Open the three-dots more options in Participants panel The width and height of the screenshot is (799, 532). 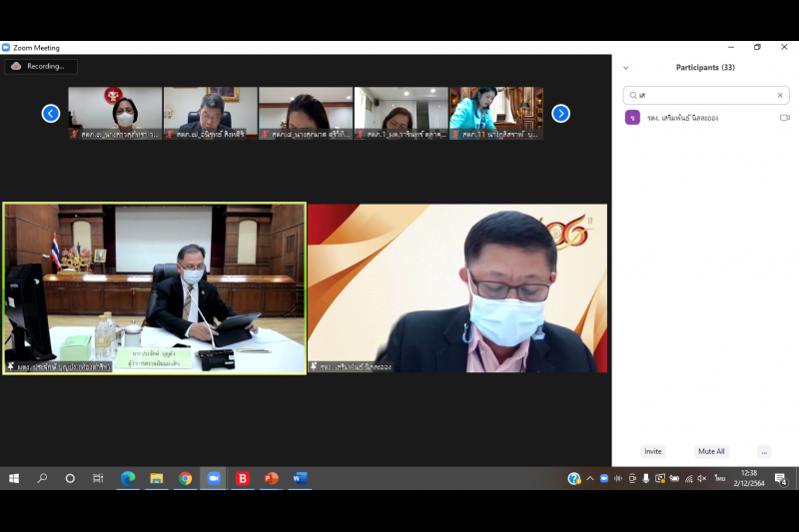(x=764, y=451)
